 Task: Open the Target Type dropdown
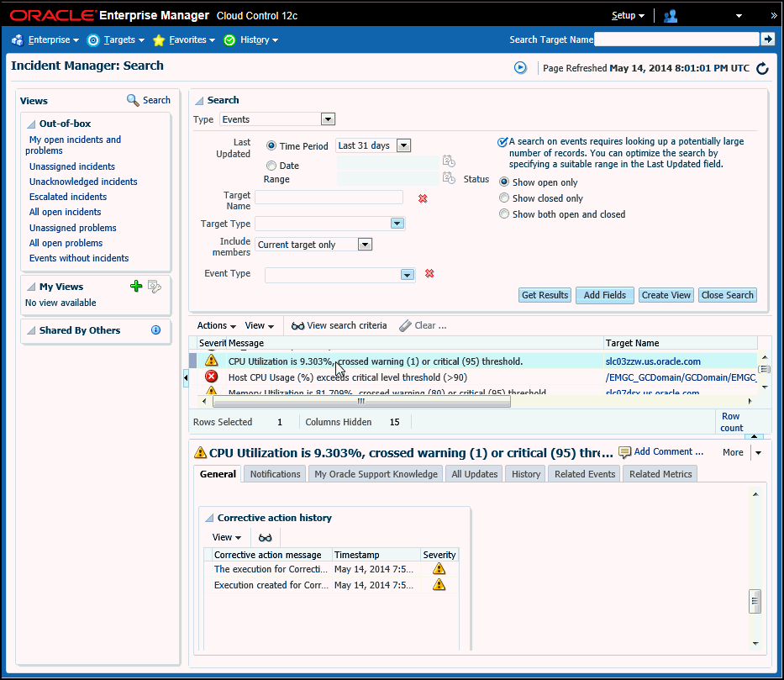pos(397,224)
